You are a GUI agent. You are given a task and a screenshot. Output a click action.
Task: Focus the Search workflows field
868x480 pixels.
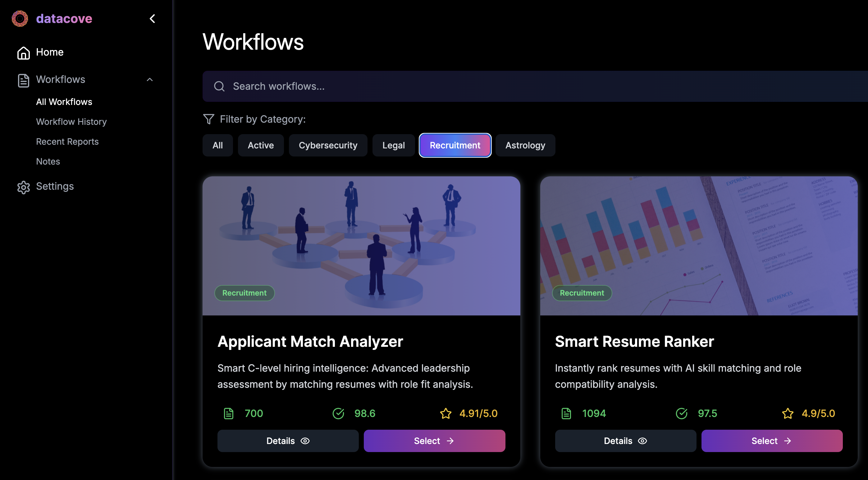coord(505,86)
